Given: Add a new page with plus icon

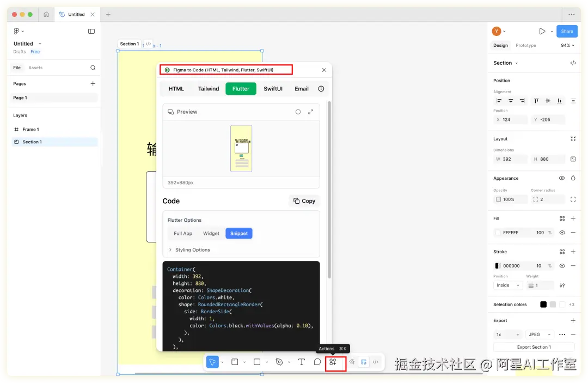Looking at the screenshot, I should 93,84.
